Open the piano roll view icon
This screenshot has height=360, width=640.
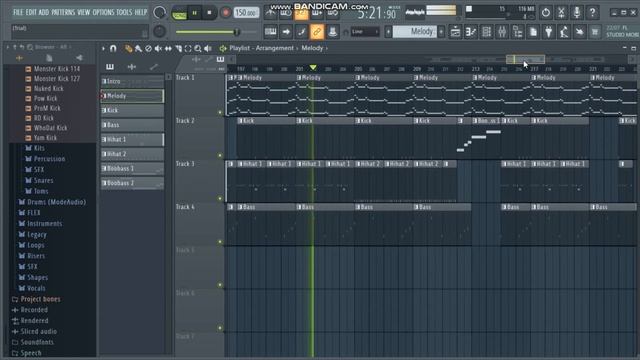click(471, 31)
